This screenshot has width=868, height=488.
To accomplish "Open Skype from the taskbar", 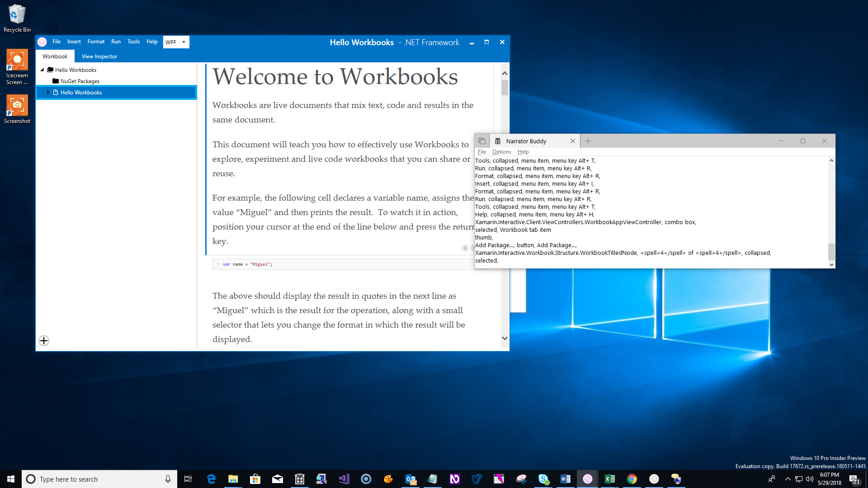I will click(543, 479).
